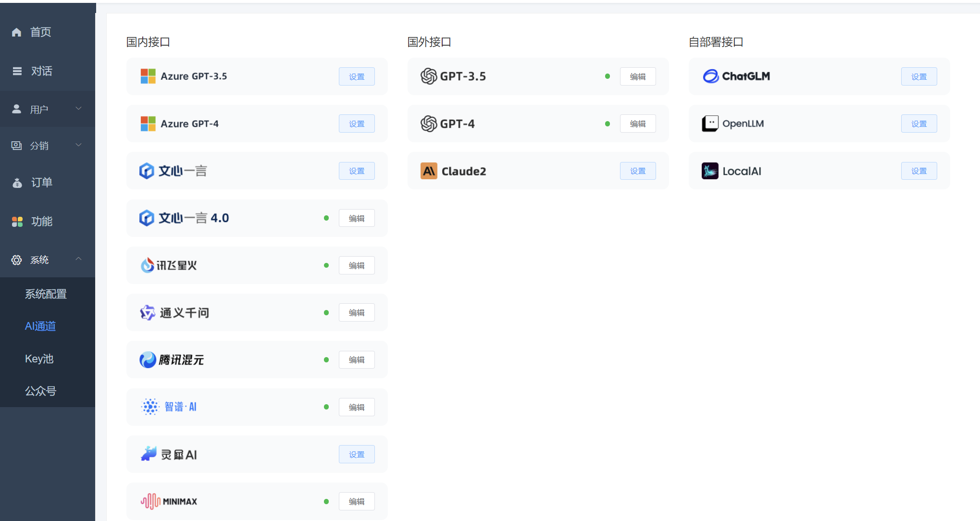Click the Azure GPT-3.5 Microsoft logo
Image resolution: width=980 pixels, height=521 pixels.
pos(148,76)
